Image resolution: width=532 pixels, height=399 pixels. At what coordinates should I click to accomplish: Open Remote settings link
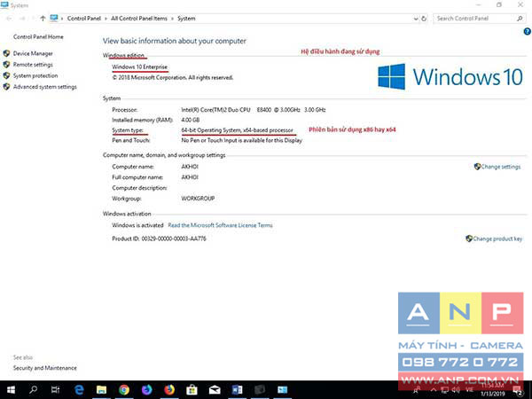(x=33, y=65)
